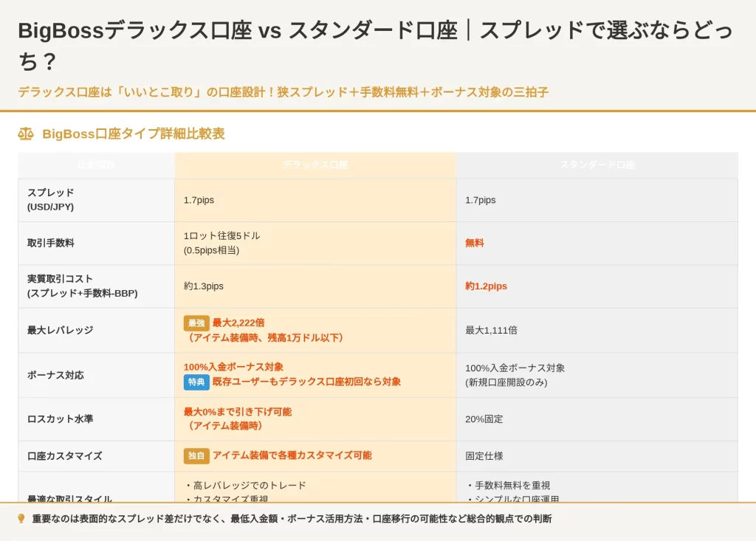Viewport: 756px width, 541px height.
Task: Click the 固定仕様 value
Action: (484, 456)
